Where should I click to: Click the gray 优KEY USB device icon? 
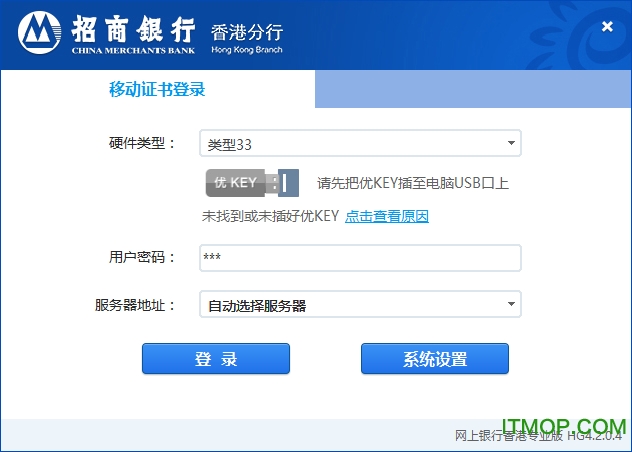240,183
